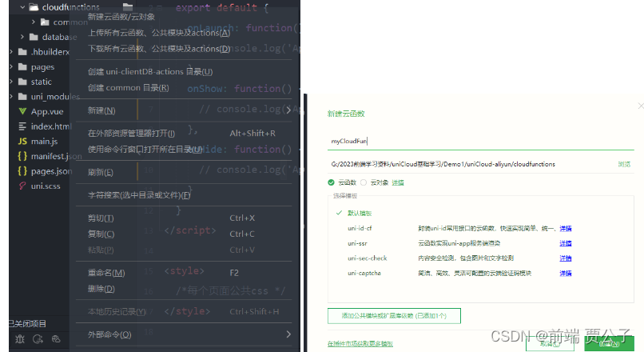Open the 新建(N) submenu arrow

tap(288, 110)
